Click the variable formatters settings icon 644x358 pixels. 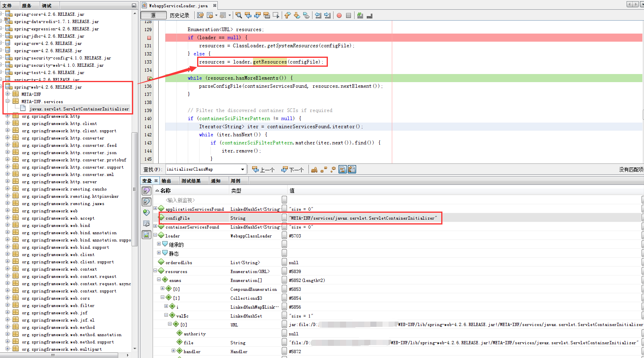tap(147, 223)
